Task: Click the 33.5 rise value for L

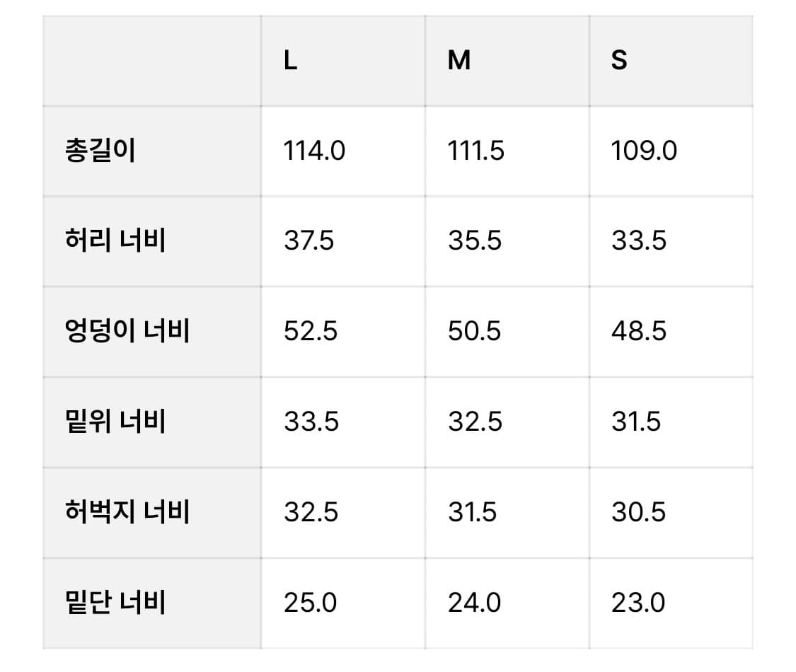Action: pyautogui.click(x=311, y=422)
